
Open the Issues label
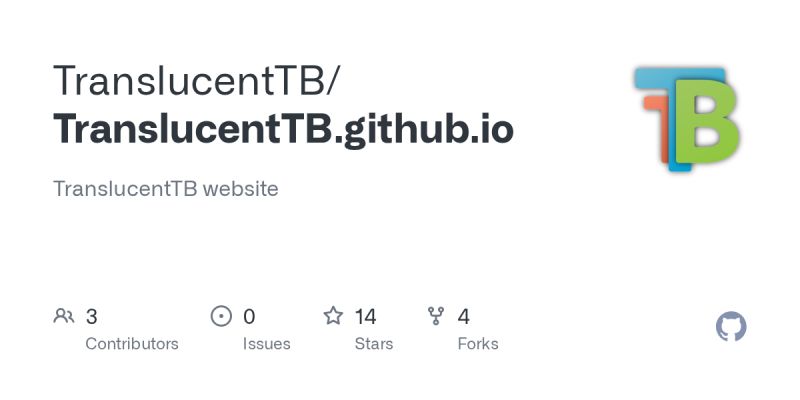coord(266,344)
